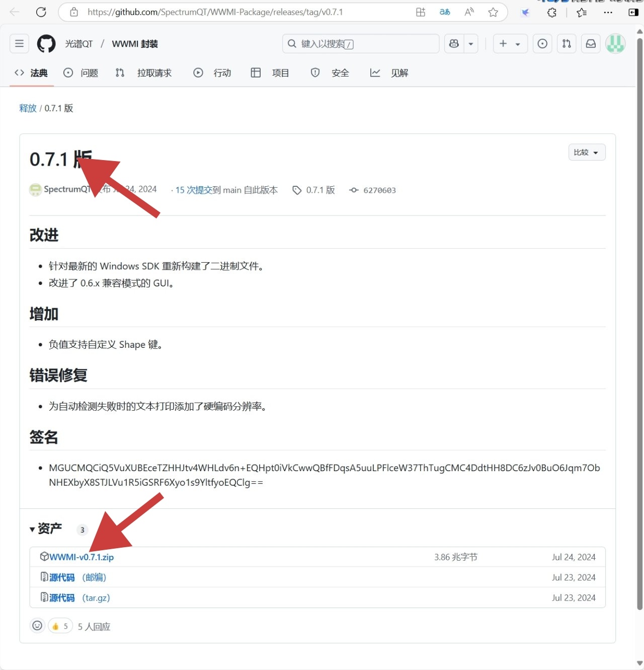
Task: Open the issues icon in header
Action: click(x=542, y=44)
